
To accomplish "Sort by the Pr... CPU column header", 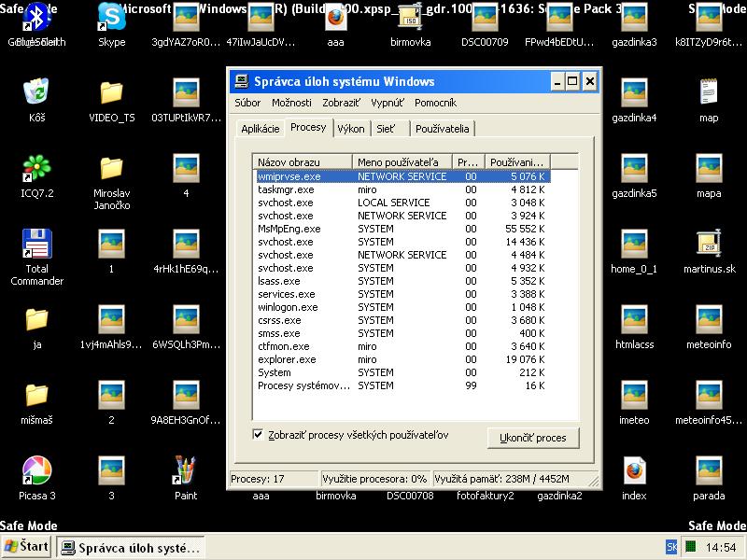I will click(x=468, y=161).
